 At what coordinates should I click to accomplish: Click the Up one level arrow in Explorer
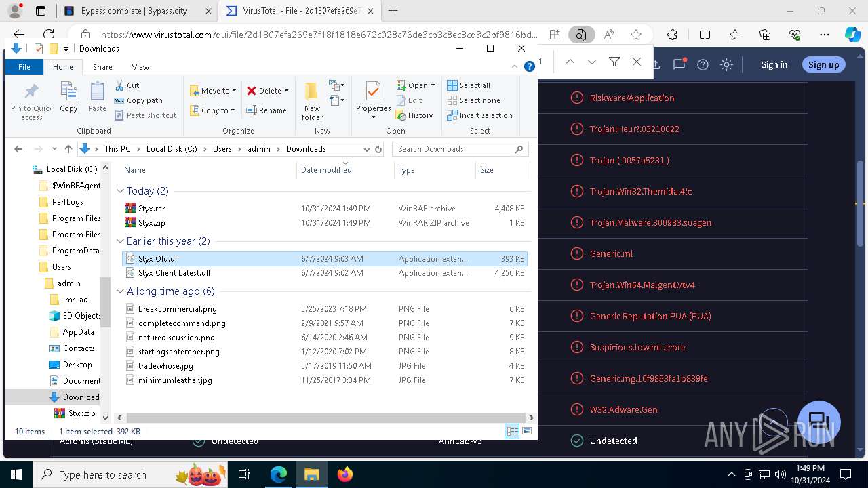click(68, 149)
